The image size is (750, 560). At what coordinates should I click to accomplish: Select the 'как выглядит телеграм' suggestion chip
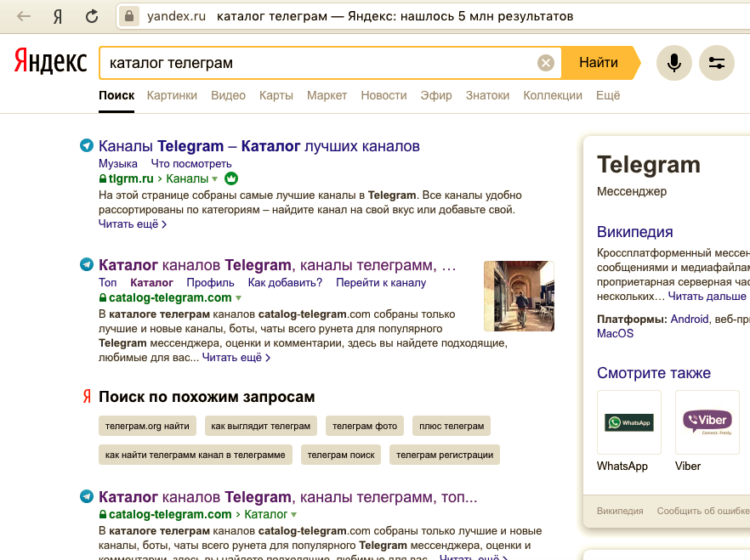(x=261, y=426)
